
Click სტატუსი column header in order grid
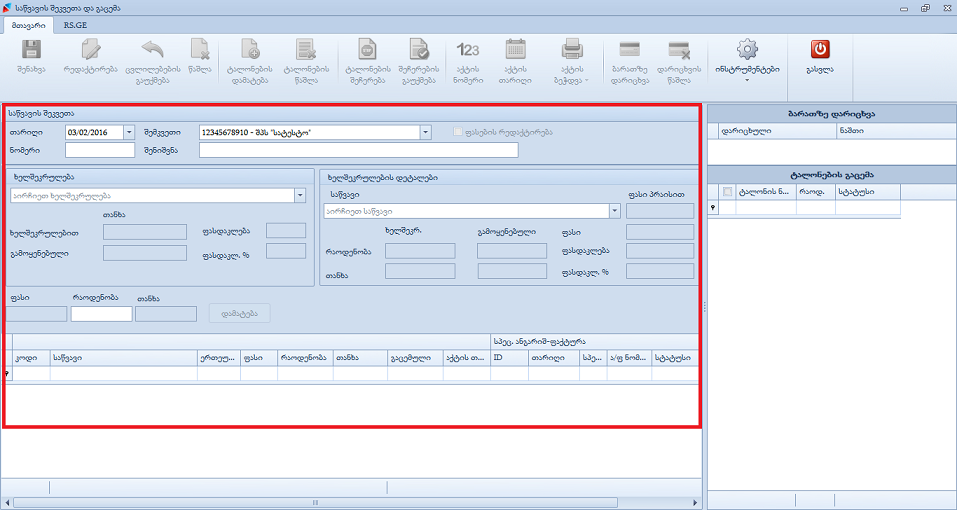(x=674, y=357)
